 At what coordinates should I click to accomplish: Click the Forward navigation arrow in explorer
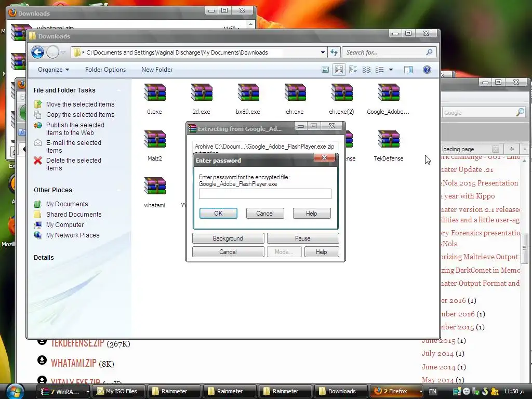(52, 52)
